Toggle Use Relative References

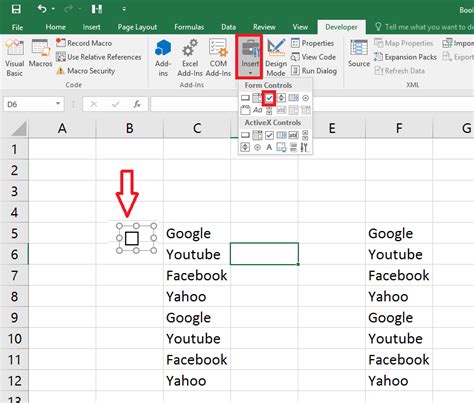(x=99, y=57)
